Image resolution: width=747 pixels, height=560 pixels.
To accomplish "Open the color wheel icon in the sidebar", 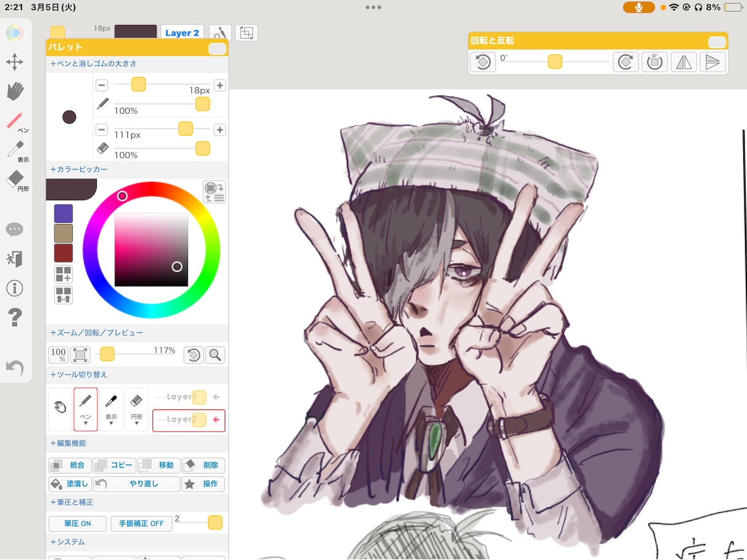I will coord(15,33).
